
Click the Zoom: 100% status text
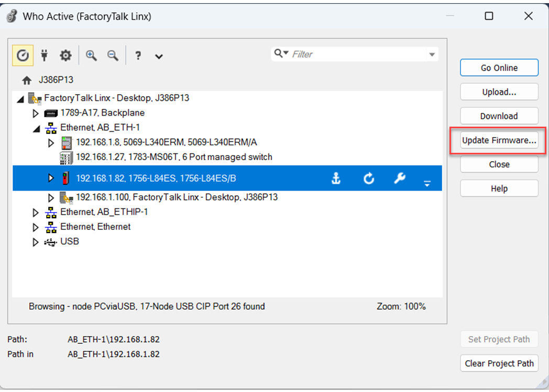[401, 307]
